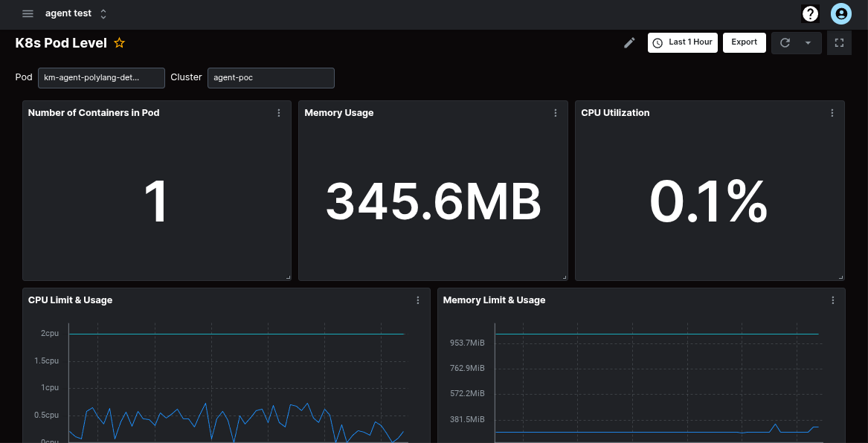868x443 pixels.
Task: Refresh the dashboard data
Action: click(x=785, y=42)
